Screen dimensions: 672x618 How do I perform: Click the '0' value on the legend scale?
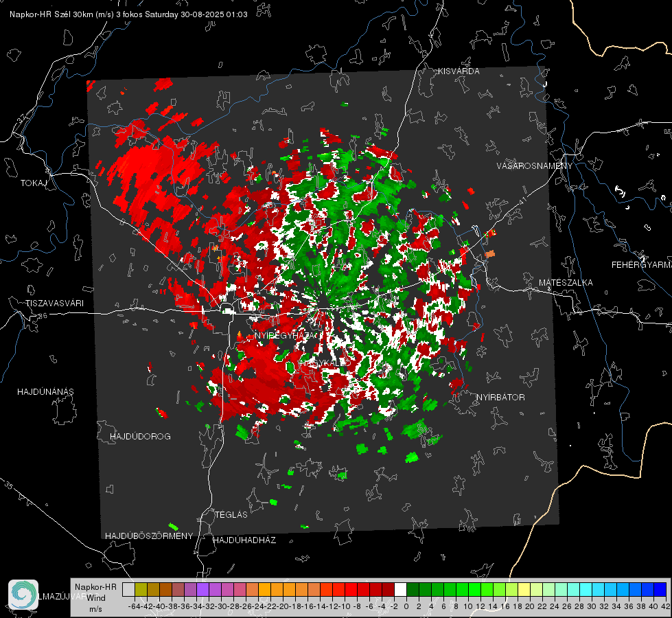pyautogui.click(x=406, y=606)
